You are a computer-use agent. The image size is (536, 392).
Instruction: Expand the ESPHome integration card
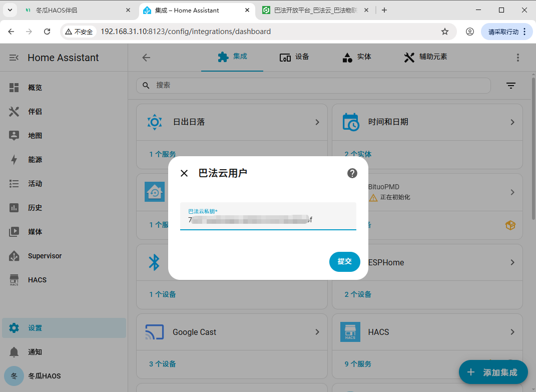pyautogui.click(x=512, y=262)
